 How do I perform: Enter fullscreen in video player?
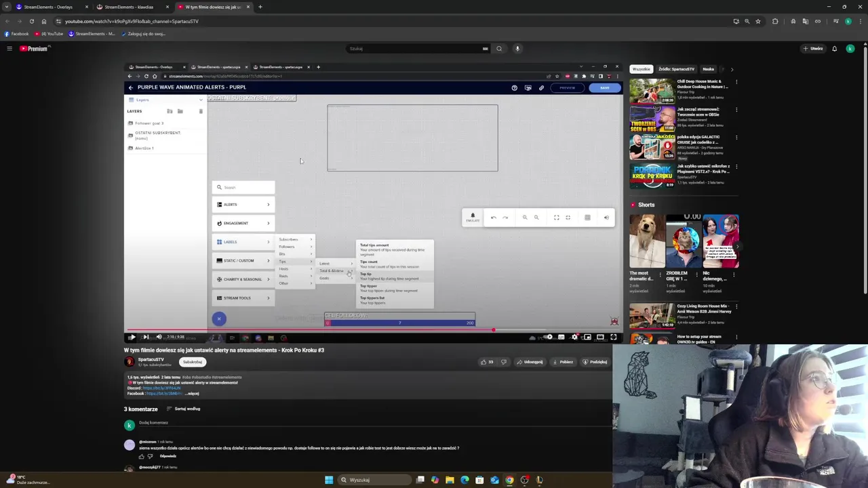613,337
